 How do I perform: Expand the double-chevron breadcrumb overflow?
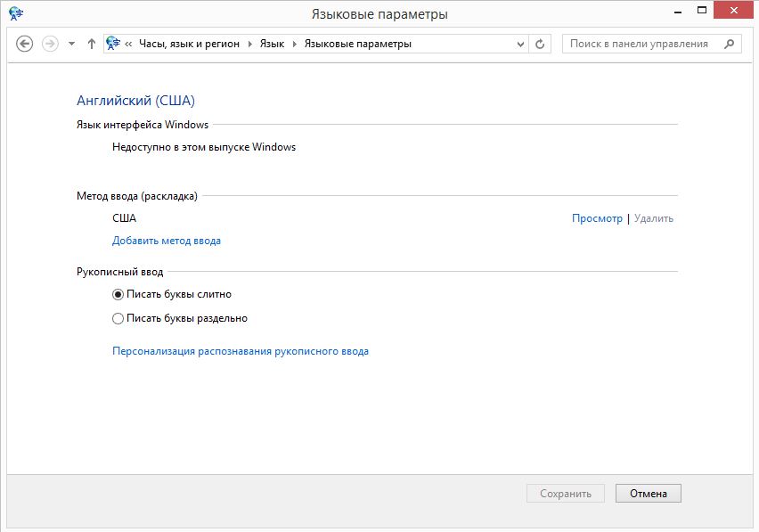pos(129,44)
